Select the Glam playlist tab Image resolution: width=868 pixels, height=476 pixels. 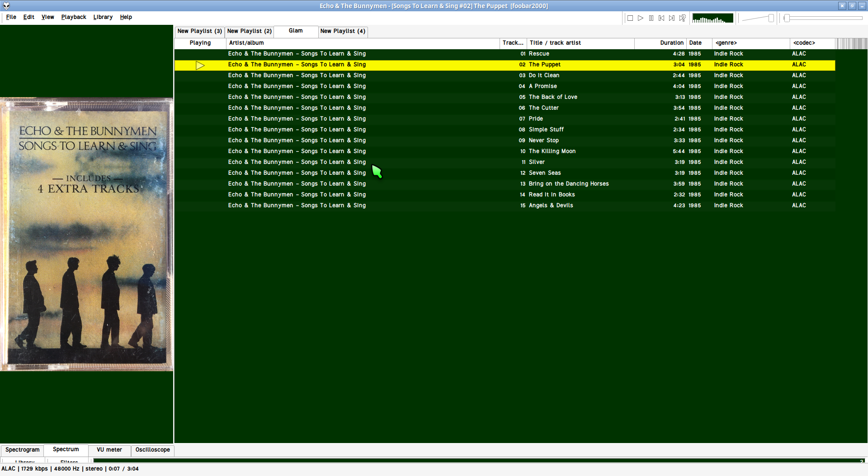[296, 31]
